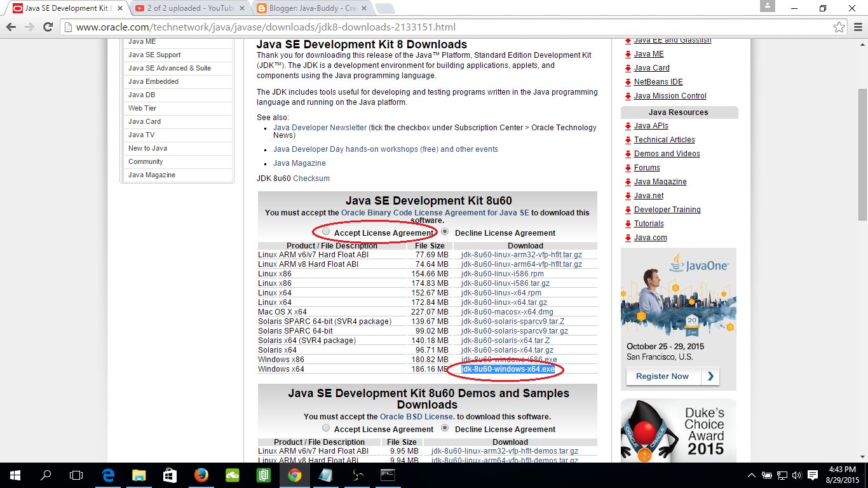Switch to the Java SE Development Kit tab
Image resolution: width=868 pixels, height=488 pixels.
pyautogui.click(x=68, y=8)
